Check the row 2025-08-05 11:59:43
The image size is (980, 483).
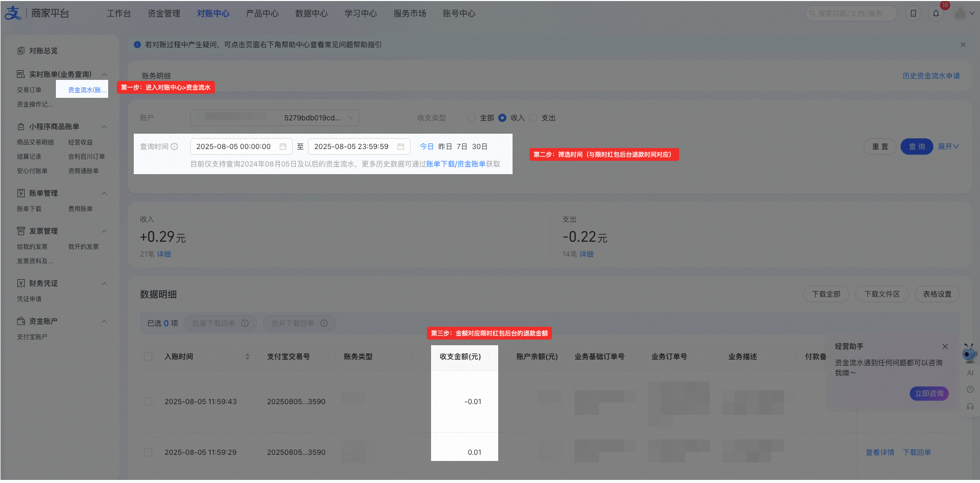pos(148,402)
